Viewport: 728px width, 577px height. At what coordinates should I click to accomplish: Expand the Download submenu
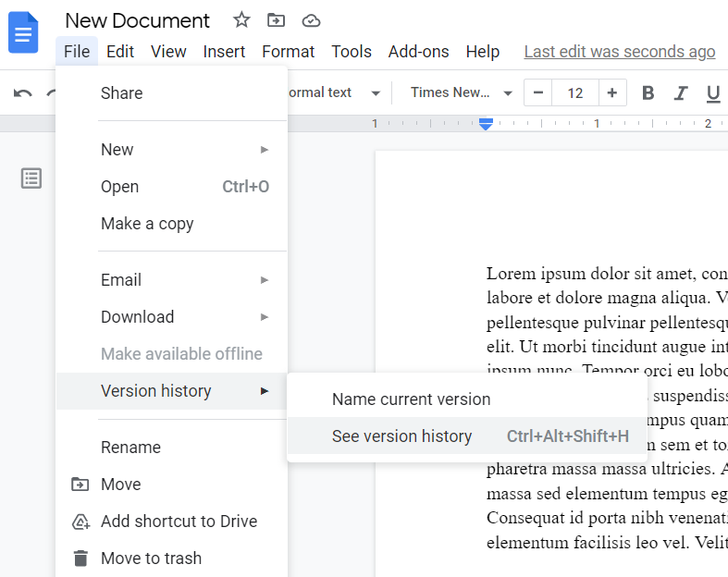click(171, 317)
